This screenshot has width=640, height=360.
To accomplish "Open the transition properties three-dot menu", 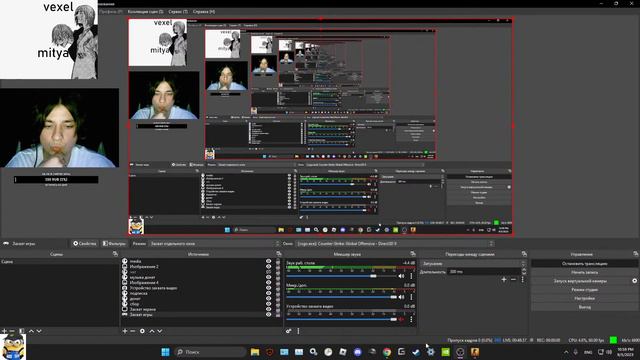I will click(522, 280).
